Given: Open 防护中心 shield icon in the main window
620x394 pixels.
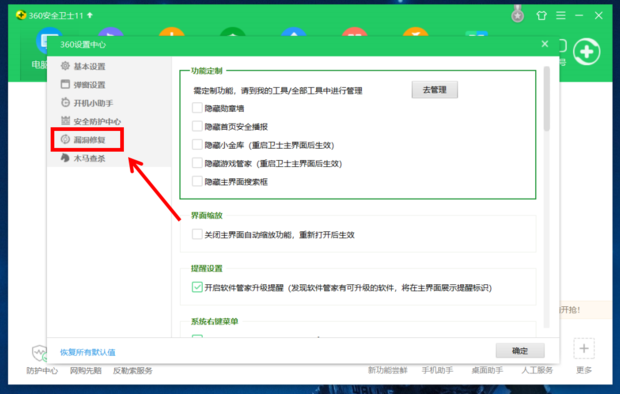Looking at the screenshot, I should pyautogui.click(x=40, y=353).
